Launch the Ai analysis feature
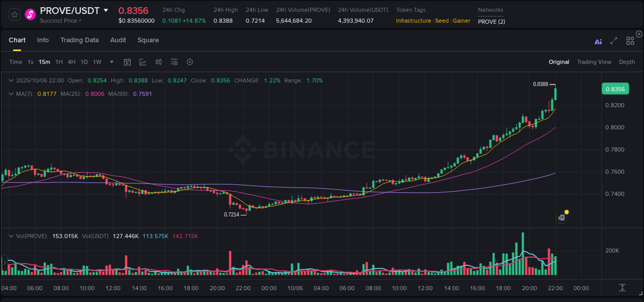This screenshot has height=302, width=644. pos(598,41)
